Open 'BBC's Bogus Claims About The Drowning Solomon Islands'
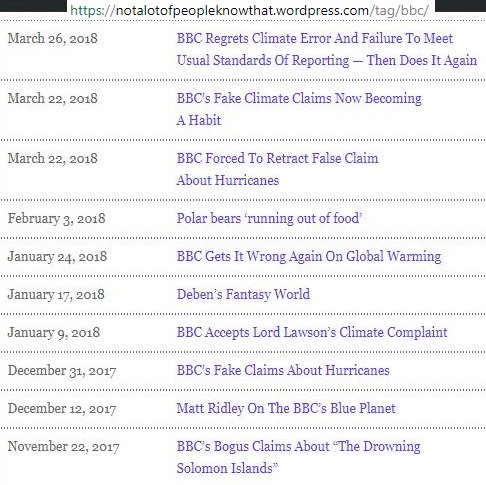This screenshot has width=486, height=485. pos(298,457)
